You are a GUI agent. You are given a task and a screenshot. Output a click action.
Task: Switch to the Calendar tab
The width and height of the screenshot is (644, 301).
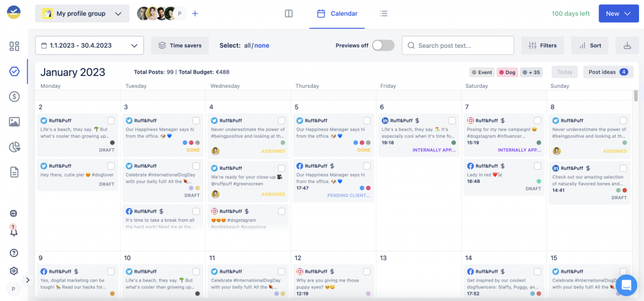[x=337, y=13]
